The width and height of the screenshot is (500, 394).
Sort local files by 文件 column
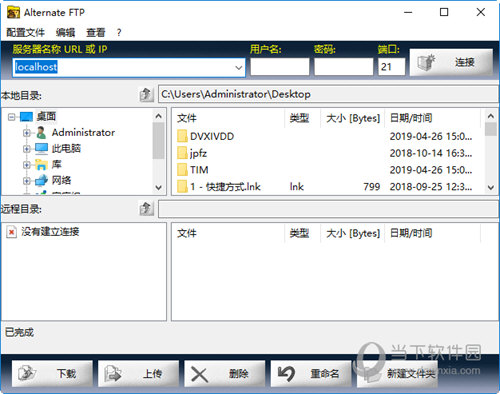coord(229,118)
